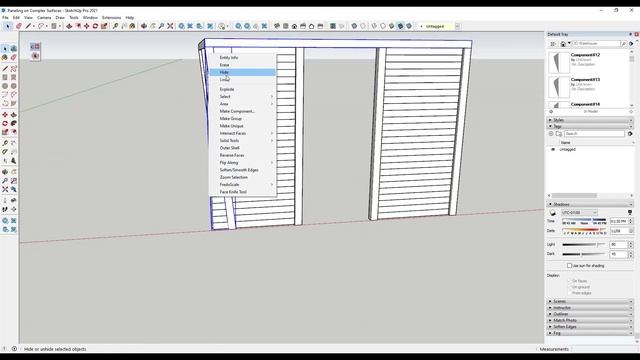
Task: Choose the Zoom magnifier in top toolbar
Action: coord(161,26)
